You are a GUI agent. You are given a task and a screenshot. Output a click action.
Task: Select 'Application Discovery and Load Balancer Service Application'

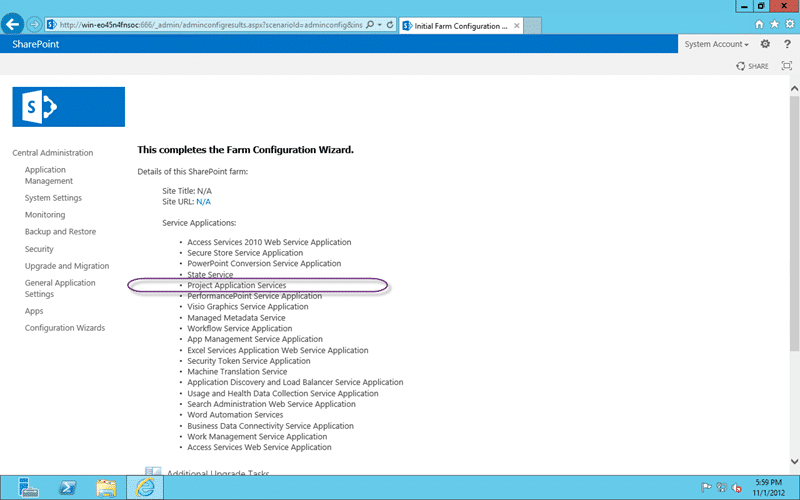tap(295, 382)
